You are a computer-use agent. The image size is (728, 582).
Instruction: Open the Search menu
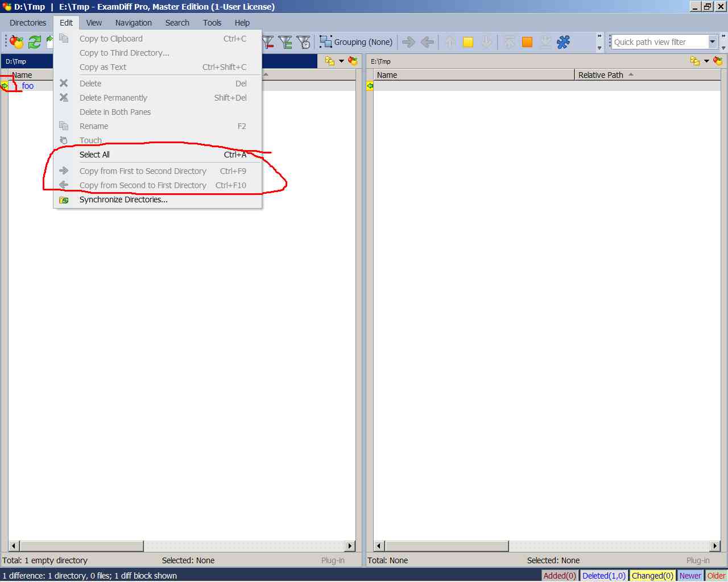pos(177,23)
